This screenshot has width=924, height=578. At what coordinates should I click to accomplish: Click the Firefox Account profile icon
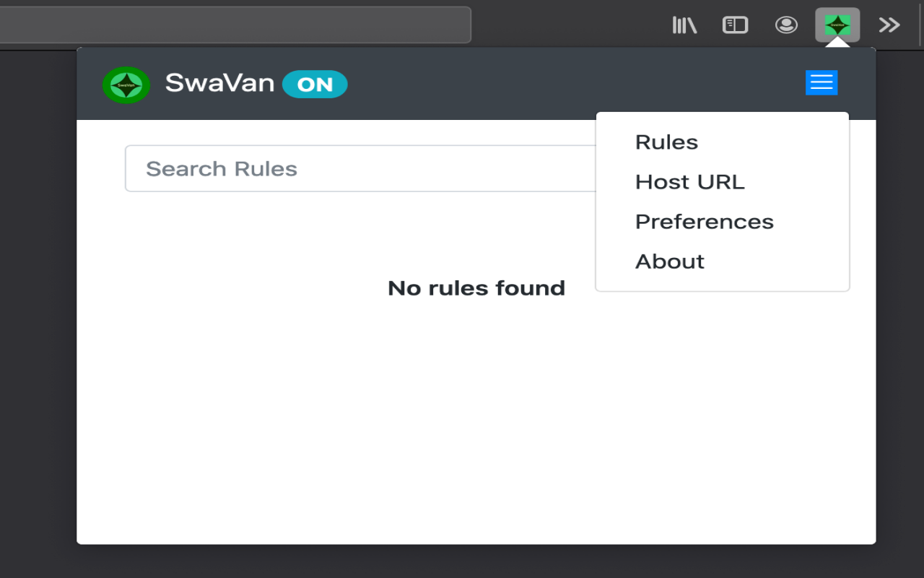786,24
